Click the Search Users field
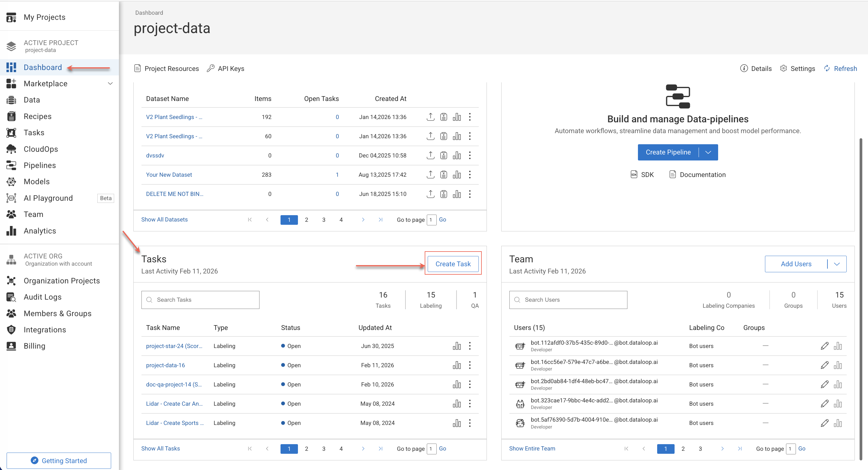This screenshot has height=470, width=868. (x=568, y=300)
